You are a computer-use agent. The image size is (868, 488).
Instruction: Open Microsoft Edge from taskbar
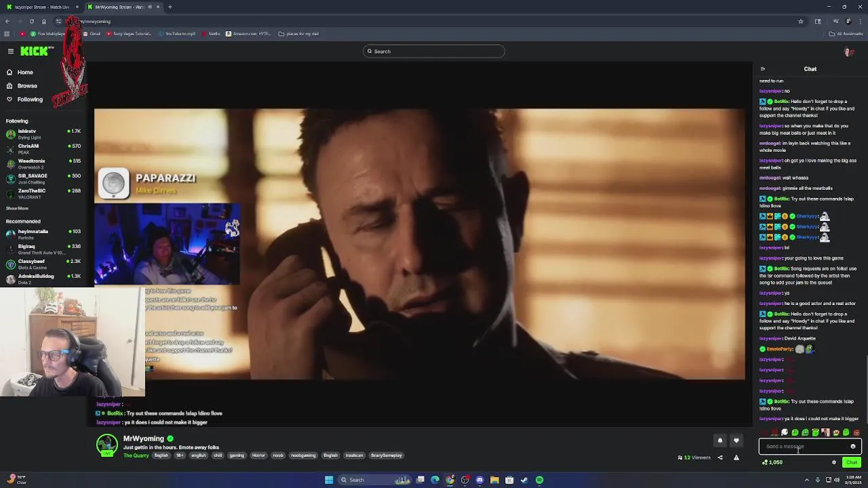[x=435, y=480]
